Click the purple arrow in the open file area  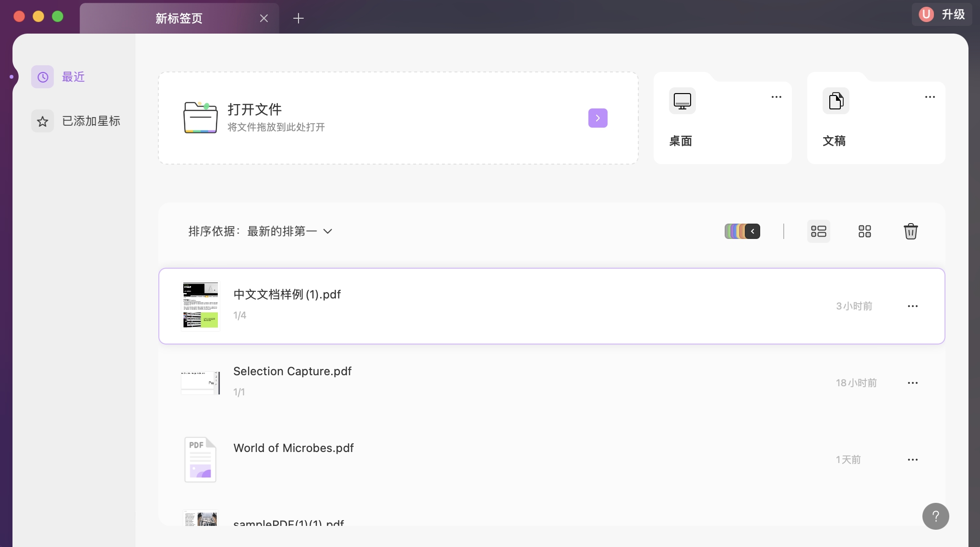click(x=597, y=118)
